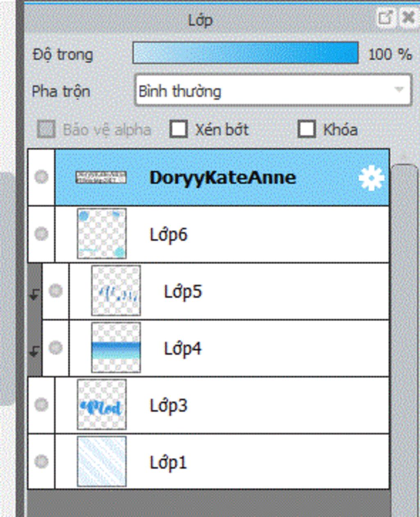Enable the Xén bớt clipping checkbox
This screenshot has height=517, width=420.
tap(179, 129)
